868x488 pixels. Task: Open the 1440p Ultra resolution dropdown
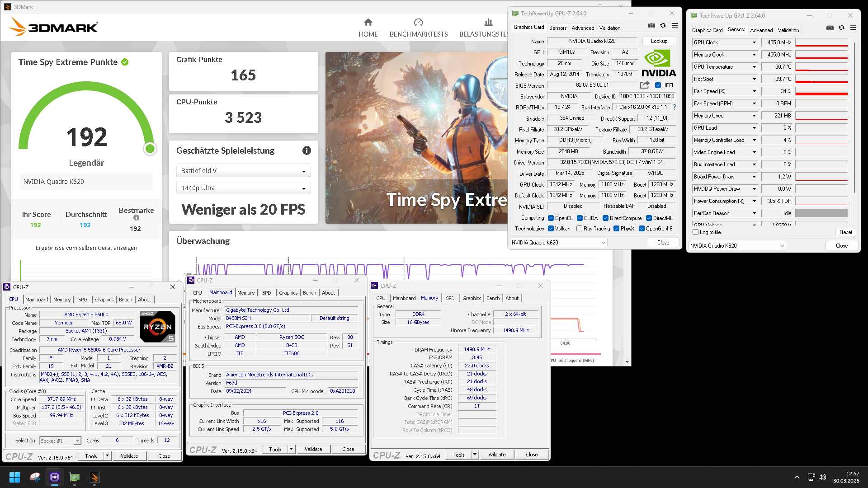pyautogui.click(x=243, y=188)
